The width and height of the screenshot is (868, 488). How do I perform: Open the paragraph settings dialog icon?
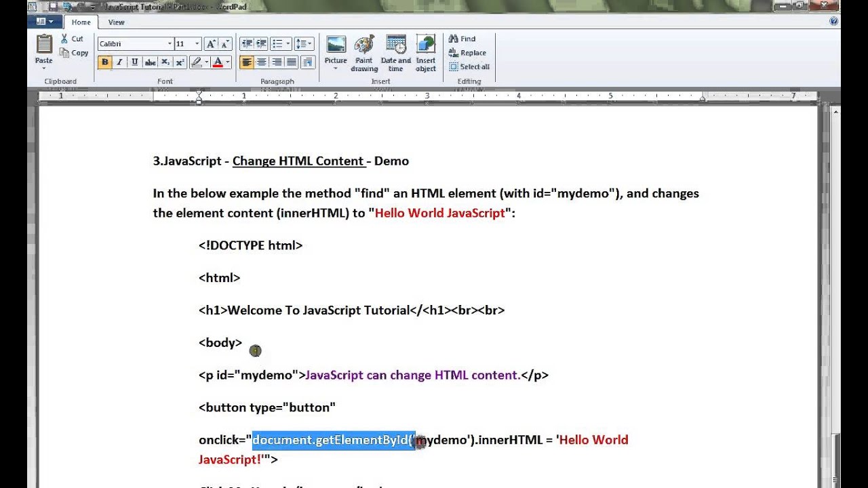pos(307,62)
